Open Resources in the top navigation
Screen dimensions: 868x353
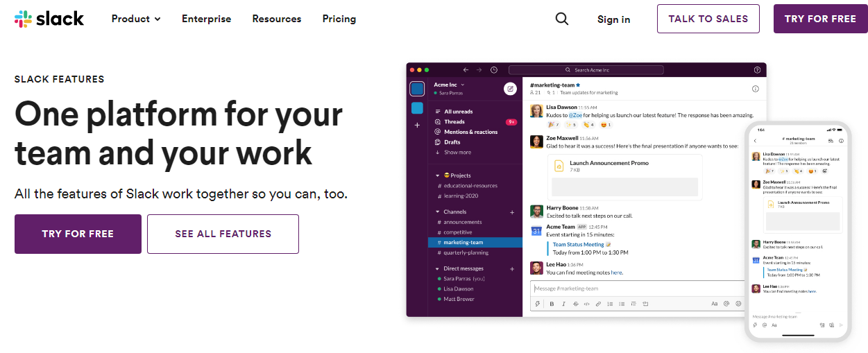(x=277, y=19)
